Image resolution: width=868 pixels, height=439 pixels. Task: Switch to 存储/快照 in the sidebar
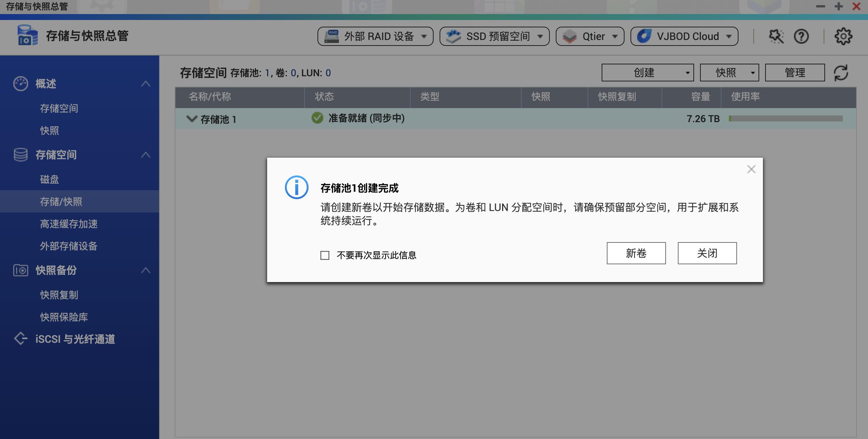click(x=61, y=202)
